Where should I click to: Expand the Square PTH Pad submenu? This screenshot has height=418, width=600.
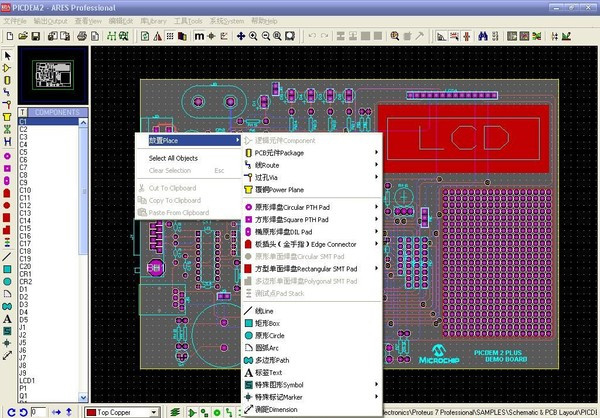[x=311, y=219]
